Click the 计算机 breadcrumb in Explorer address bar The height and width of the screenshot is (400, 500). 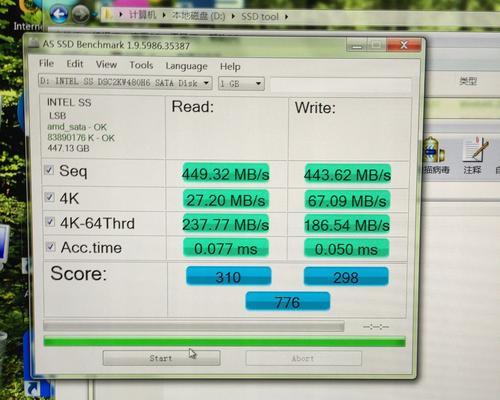point(142,15)
